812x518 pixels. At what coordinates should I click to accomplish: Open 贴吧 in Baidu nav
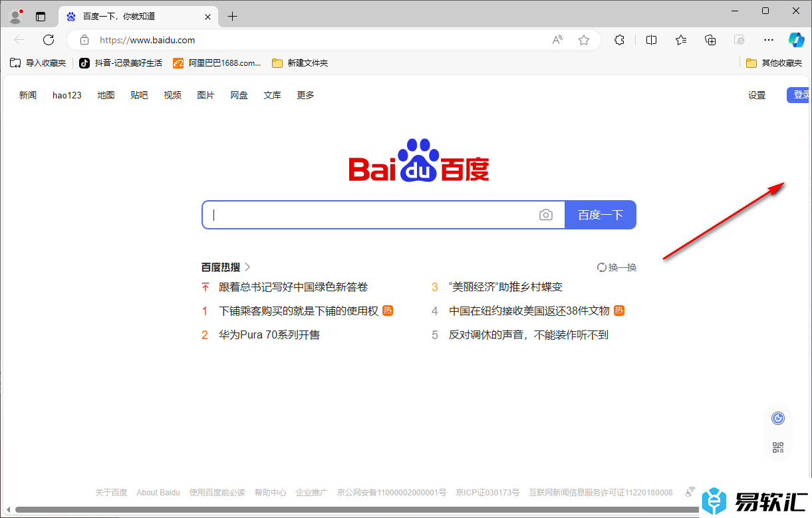(139, 95)
